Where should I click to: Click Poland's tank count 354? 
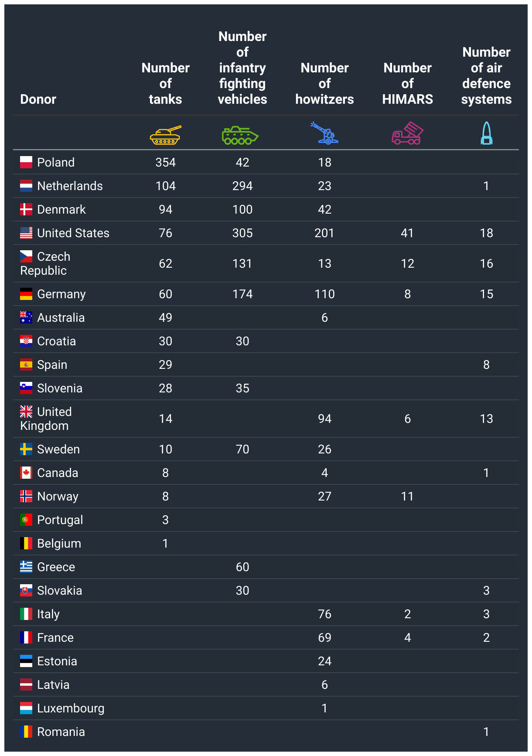165,162
